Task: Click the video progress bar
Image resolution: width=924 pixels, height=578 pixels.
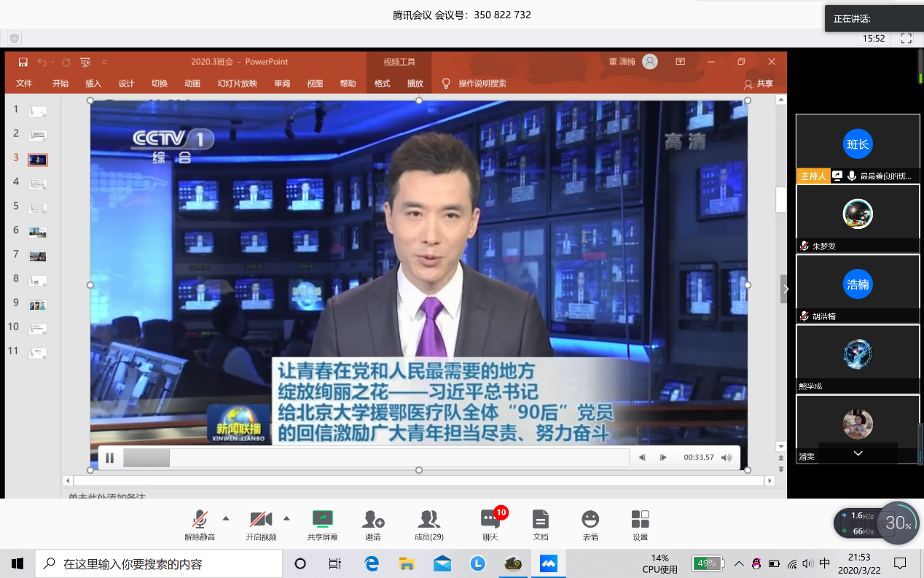Action: click(x=376, y=458)
